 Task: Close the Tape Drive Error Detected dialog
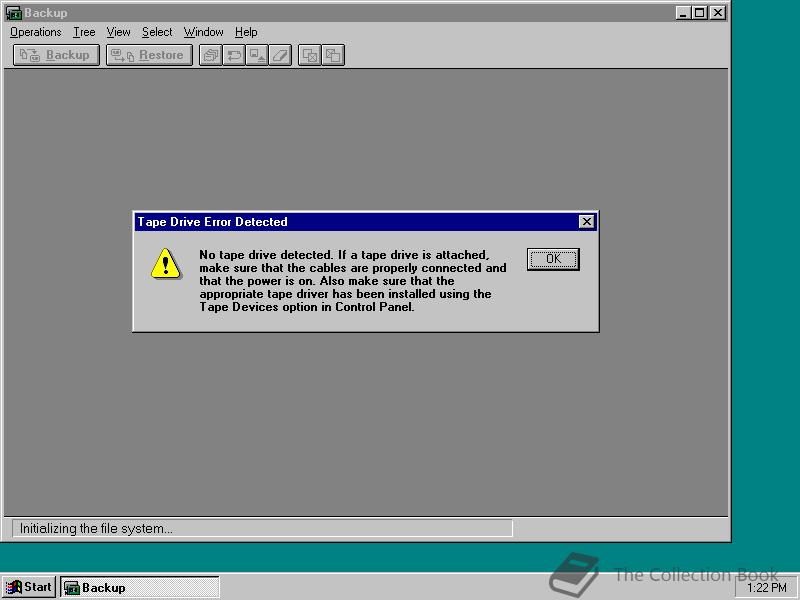coord(587,221)
